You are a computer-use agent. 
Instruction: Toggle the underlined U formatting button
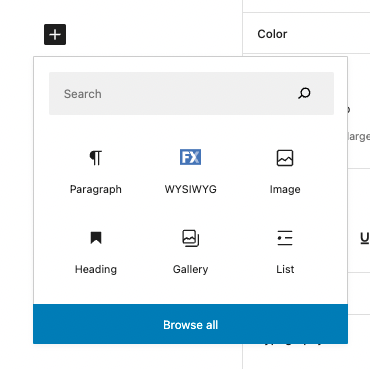tap(365, 238)
